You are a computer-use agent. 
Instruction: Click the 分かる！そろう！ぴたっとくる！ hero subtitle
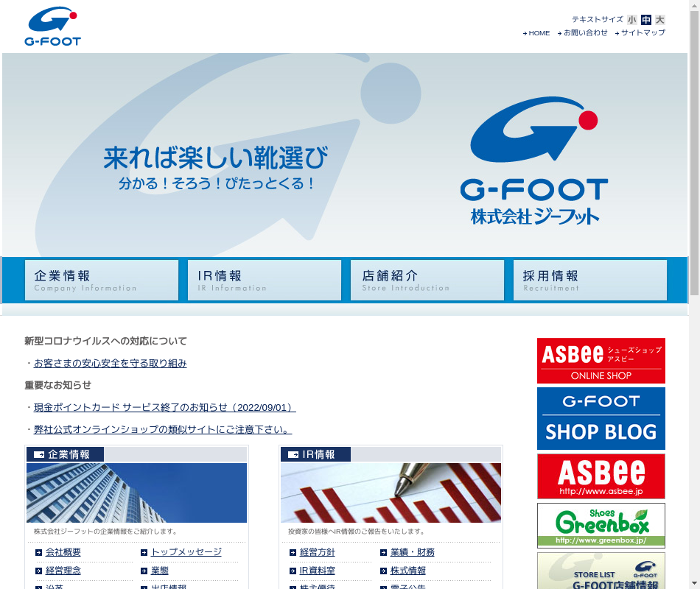point(216,183)
